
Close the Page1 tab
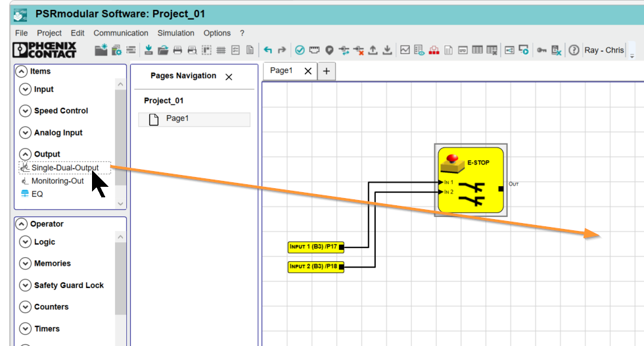[x=308, y=71]
